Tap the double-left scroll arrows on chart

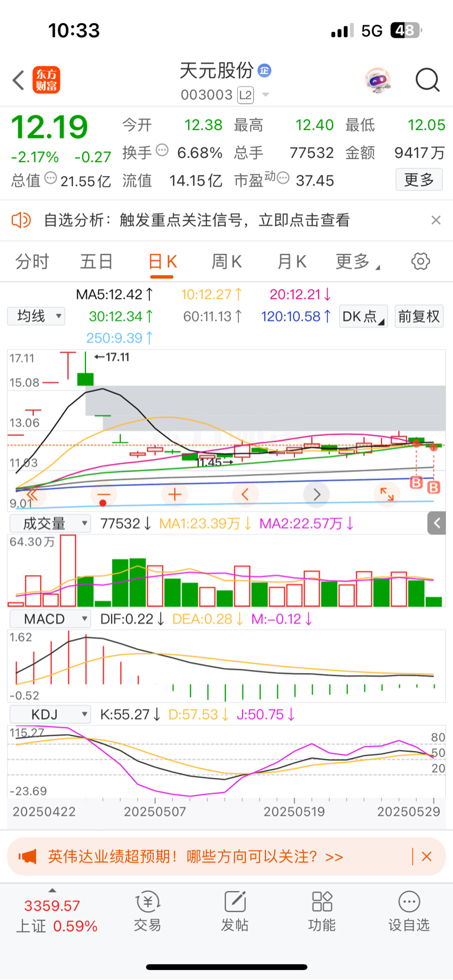coord(32,494)
